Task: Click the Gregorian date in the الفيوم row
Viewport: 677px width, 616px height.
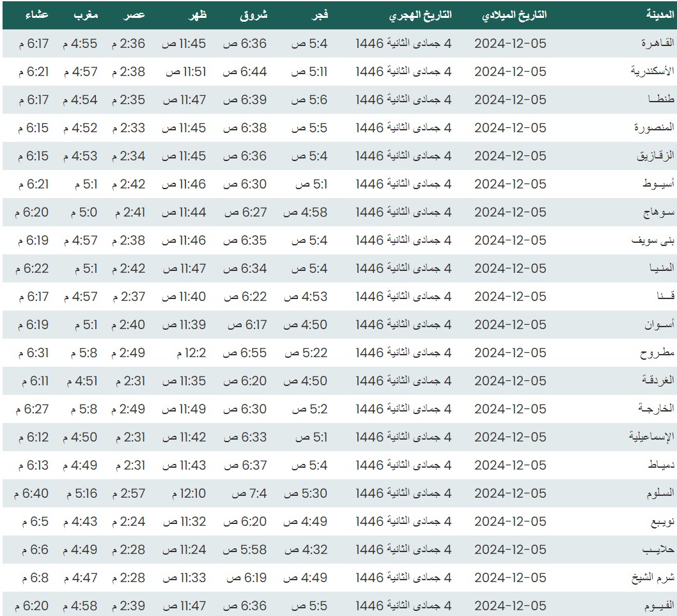Action: pos(510,606)
